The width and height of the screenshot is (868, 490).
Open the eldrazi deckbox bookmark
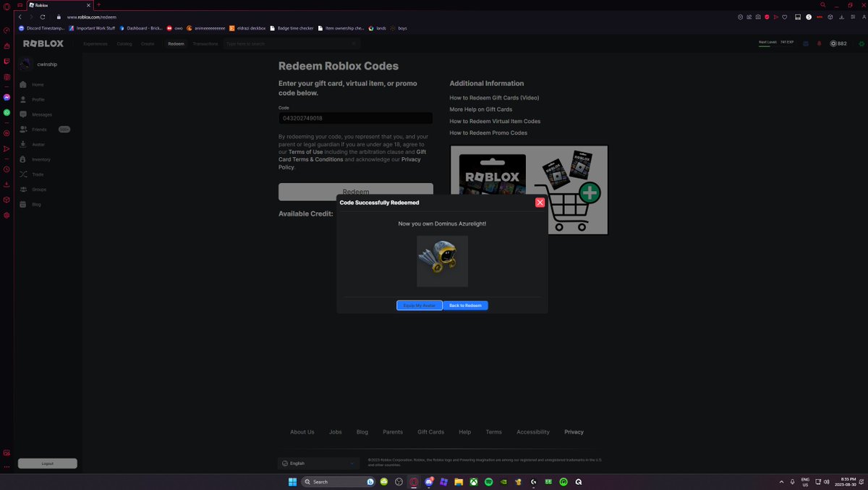pyautogui.click(x=248, y=28)
